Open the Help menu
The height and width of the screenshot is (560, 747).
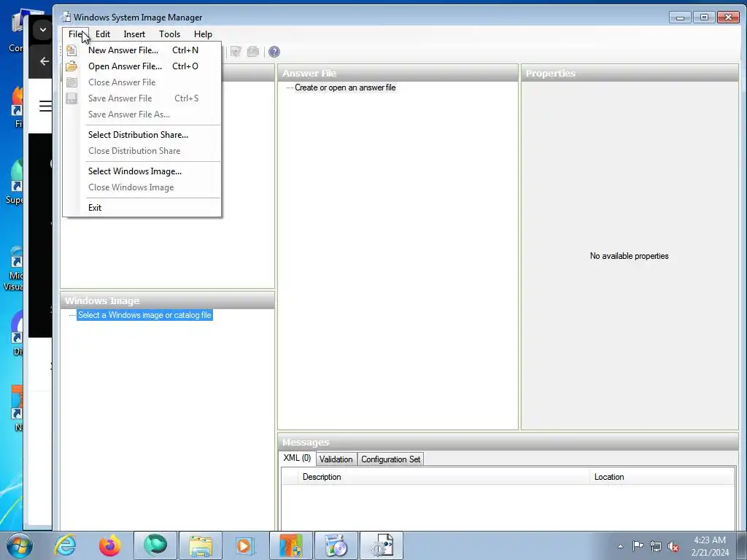pyautogui.click(x=203, y=34)
